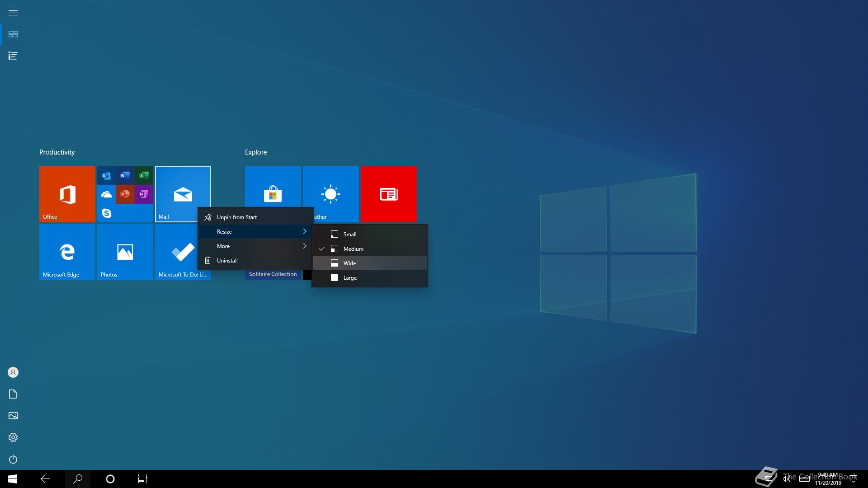Set tile size to Small

pyautogui.click(x=370, y=235)
